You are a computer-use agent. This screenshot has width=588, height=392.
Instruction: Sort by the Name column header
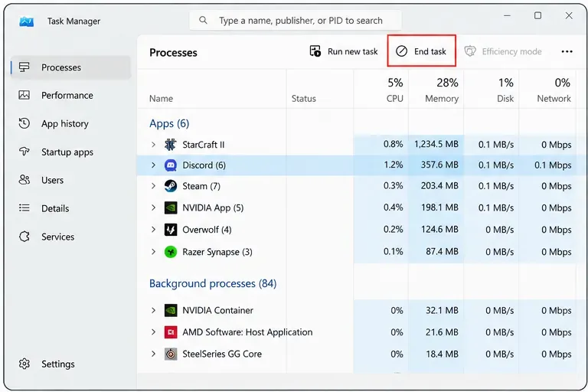point(161,98)
